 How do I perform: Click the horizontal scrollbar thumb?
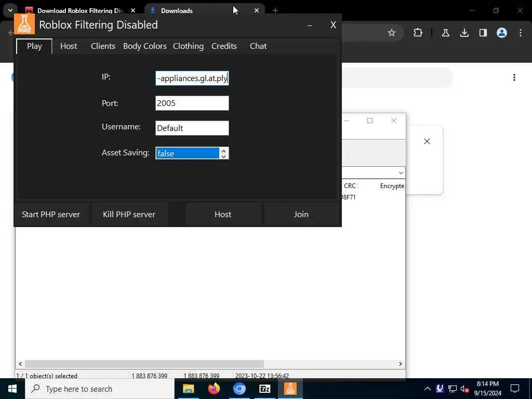[x=144, y=364]
